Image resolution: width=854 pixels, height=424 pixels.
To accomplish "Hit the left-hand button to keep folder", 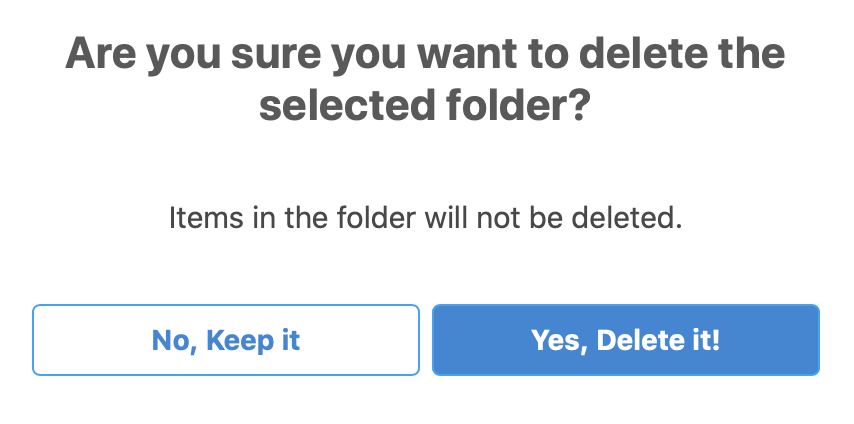I will 226,340.
